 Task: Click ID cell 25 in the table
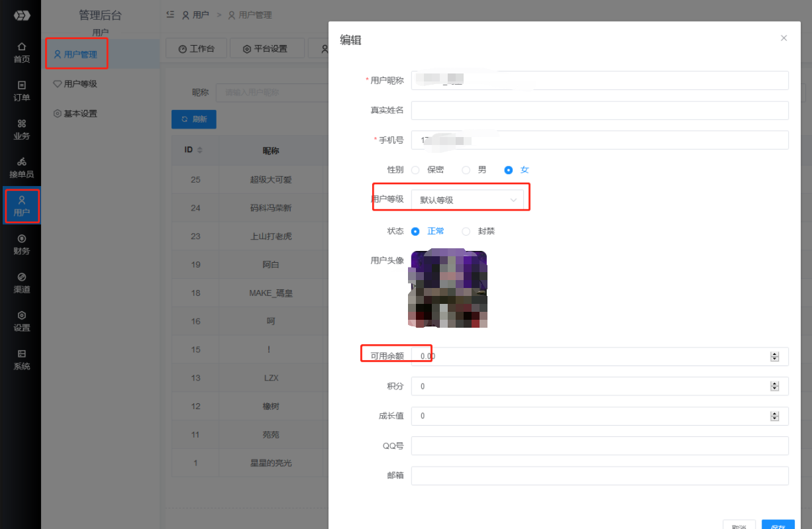point(195,179)
